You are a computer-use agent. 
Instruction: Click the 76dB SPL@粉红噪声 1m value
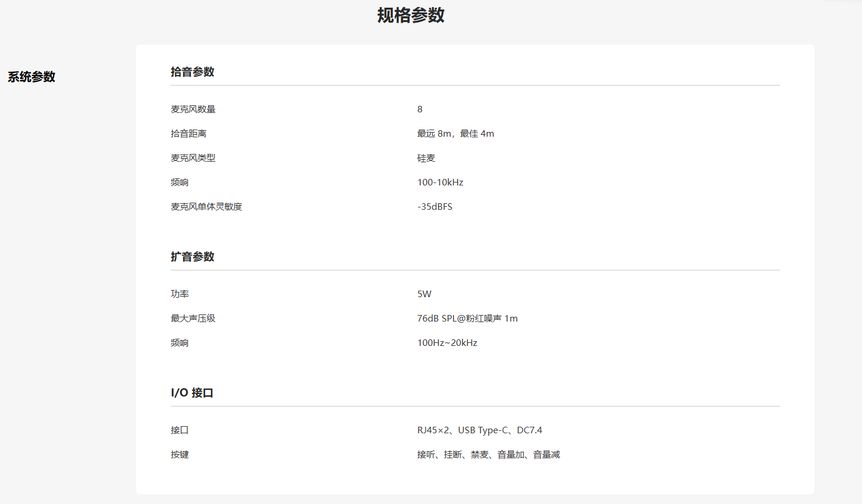[x=467, y=319]
